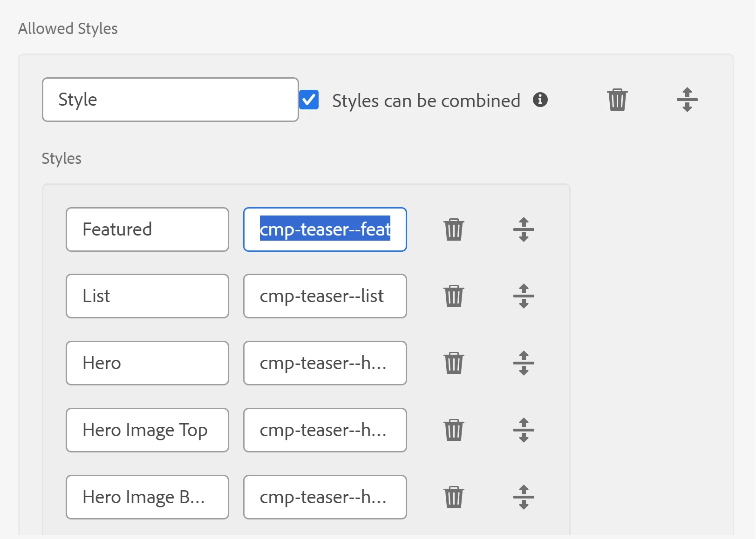This screenshot has height=539, width=756.
Task: Delete the Featured style entry
Action: click(454, 229)
